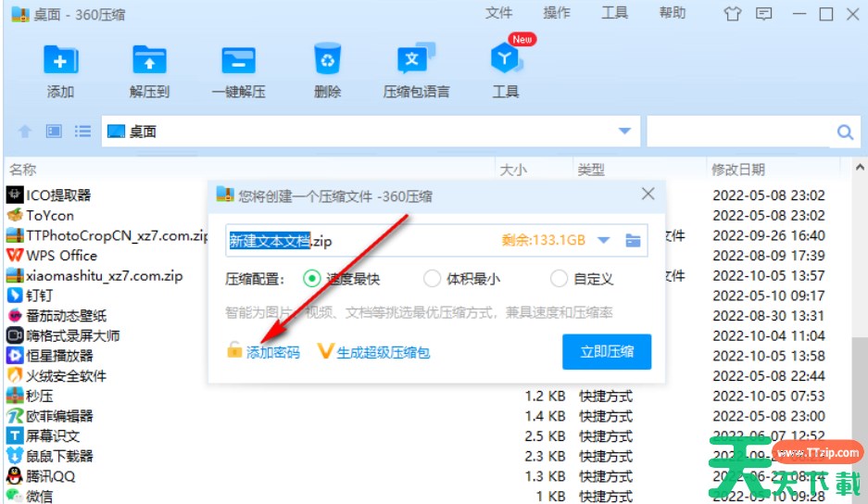Open the 操作 menu
This screenshot has height=504, width=868.
[x=557, y=13]
